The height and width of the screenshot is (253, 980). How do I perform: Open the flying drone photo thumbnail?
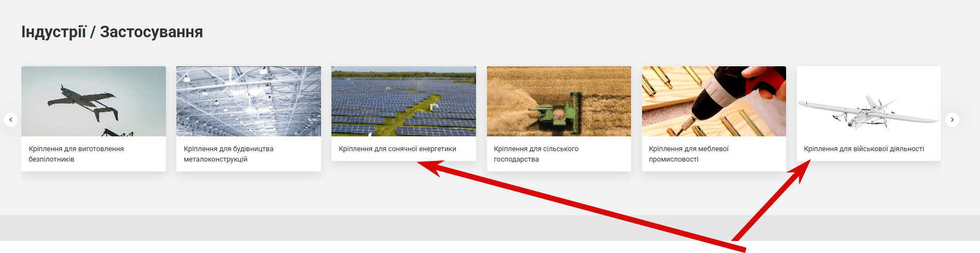[x=94, y=101]
